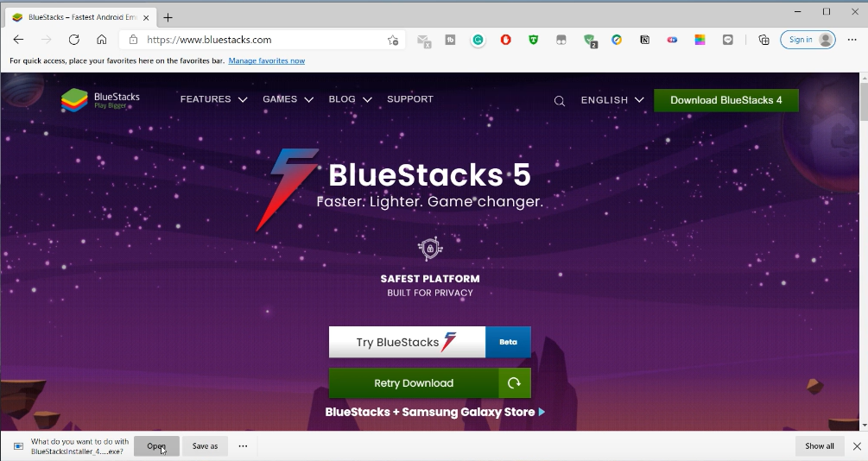Show all downloads

click(820, 446)
